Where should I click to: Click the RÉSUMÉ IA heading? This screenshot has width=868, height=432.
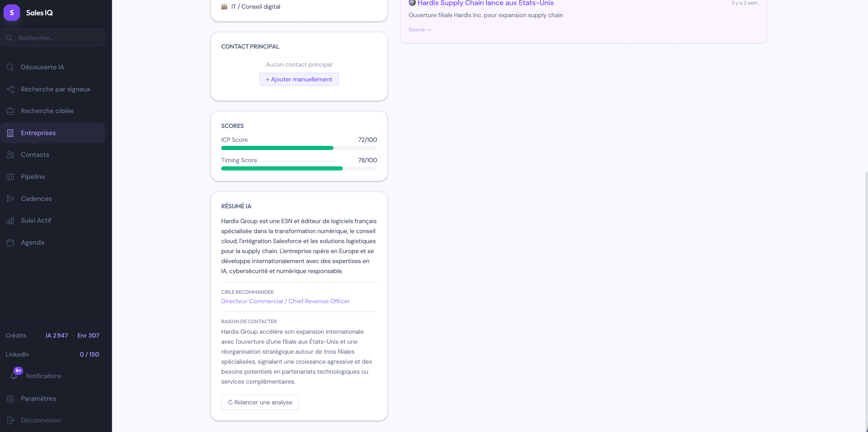click(x=236, y=206)
